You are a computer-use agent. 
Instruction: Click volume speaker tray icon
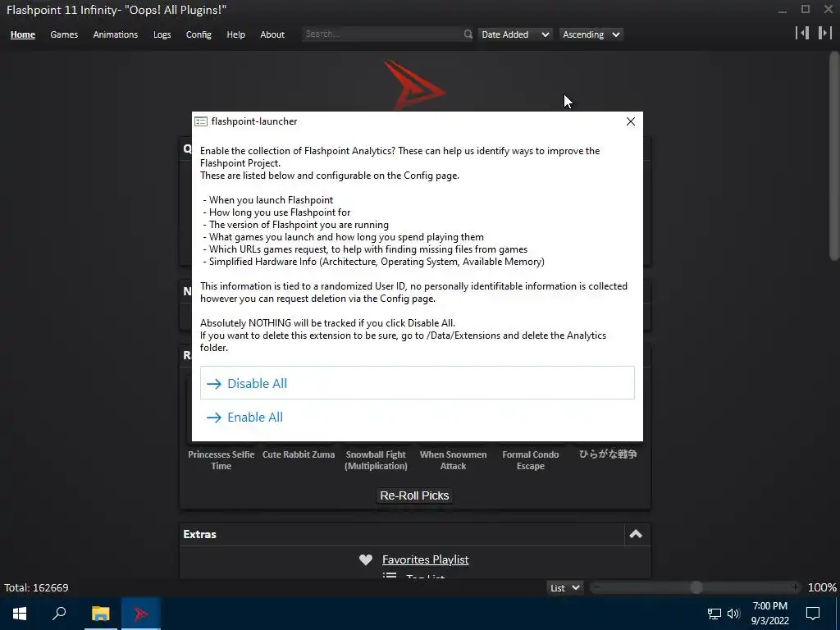pyautogui.click(x=733, y=614)
